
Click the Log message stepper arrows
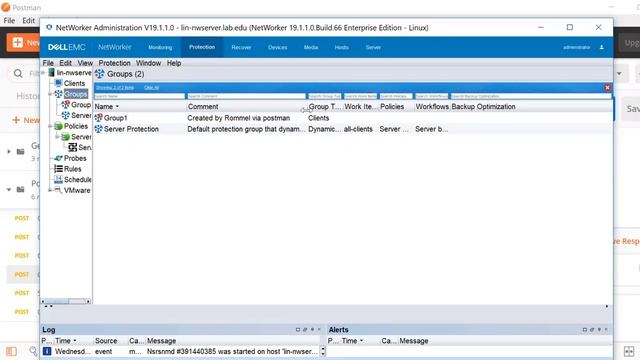coord(323,351)
